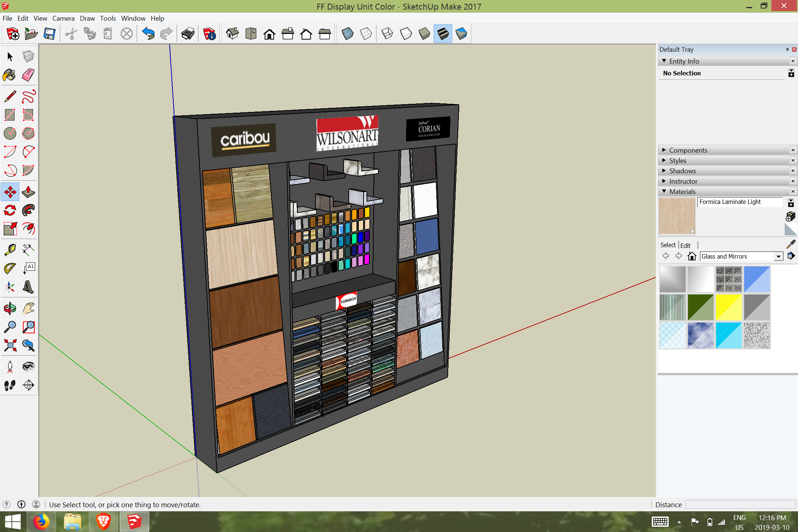Viewport: 798px width, 532px height.
Task: Click the Zoom Extents tool
Action: (10, 345)
